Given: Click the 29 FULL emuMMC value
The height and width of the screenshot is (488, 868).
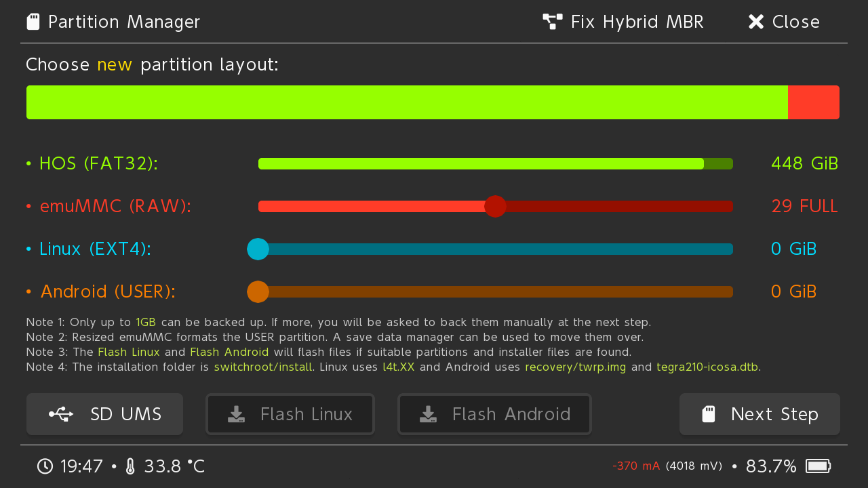Looking at the screenshot, I should [805, 206].
